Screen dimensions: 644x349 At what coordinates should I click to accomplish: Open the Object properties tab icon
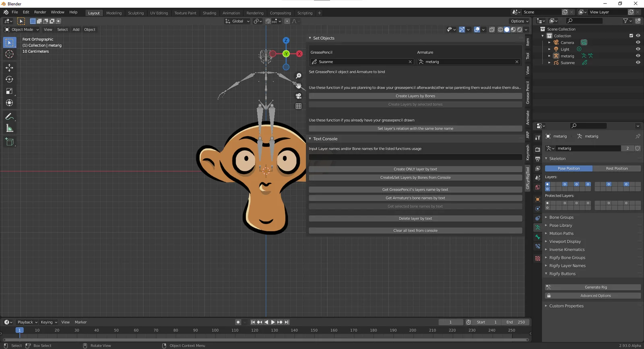(x=538, y=199)
